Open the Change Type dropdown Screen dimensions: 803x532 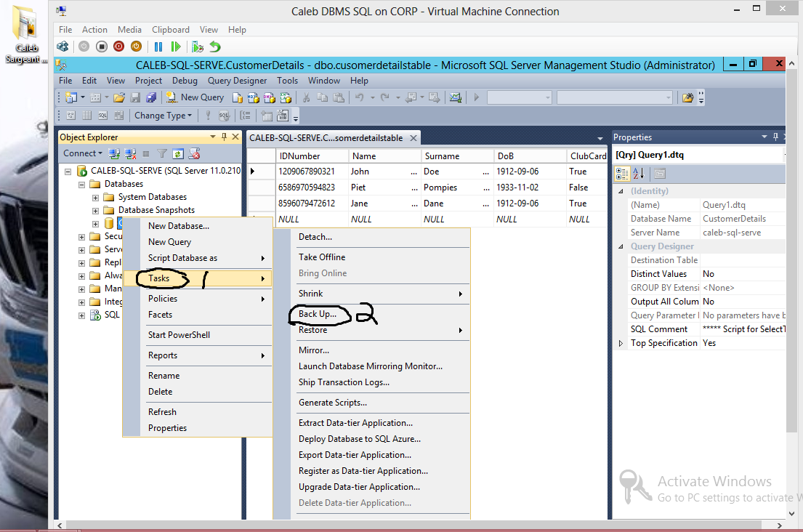[163, 116]
